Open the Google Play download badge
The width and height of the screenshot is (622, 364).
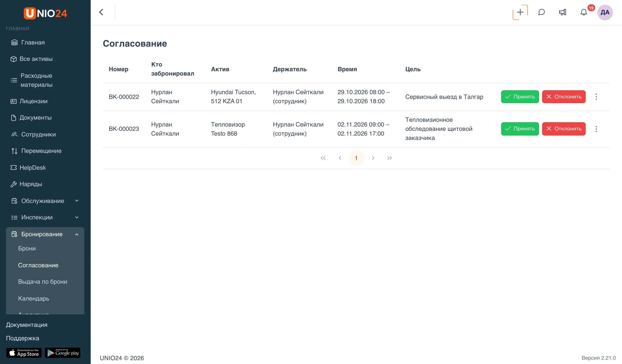63,353
